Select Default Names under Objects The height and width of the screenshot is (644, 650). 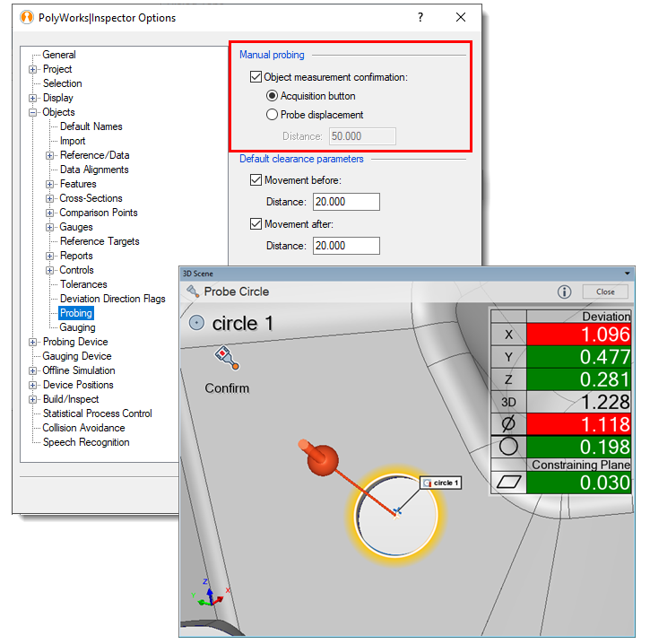pos(91,126)
